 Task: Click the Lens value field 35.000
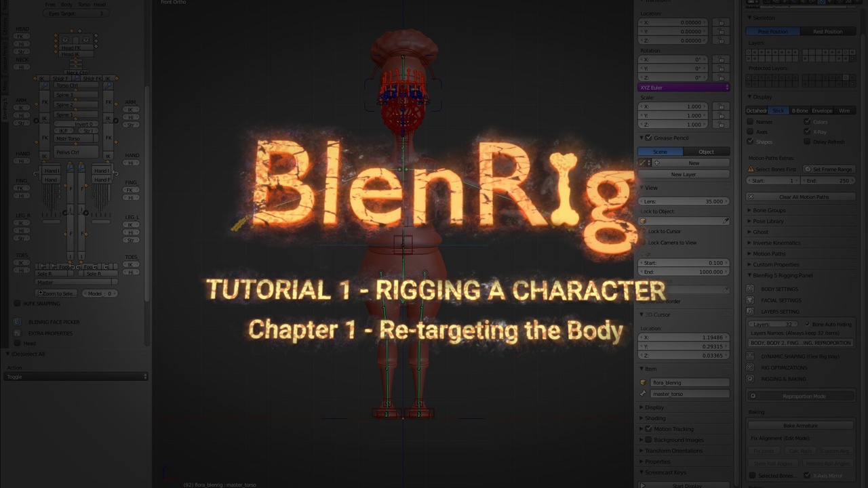[x=684, y=201]
